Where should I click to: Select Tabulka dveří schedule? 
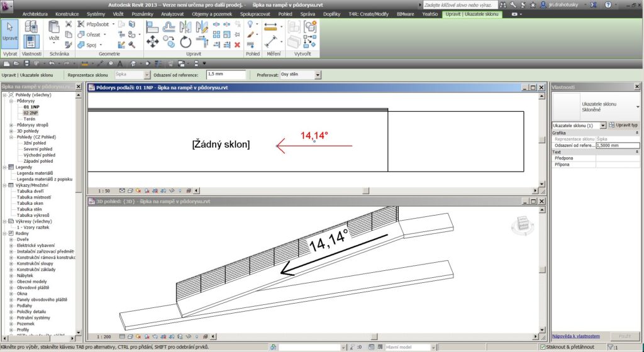[30, 191]
